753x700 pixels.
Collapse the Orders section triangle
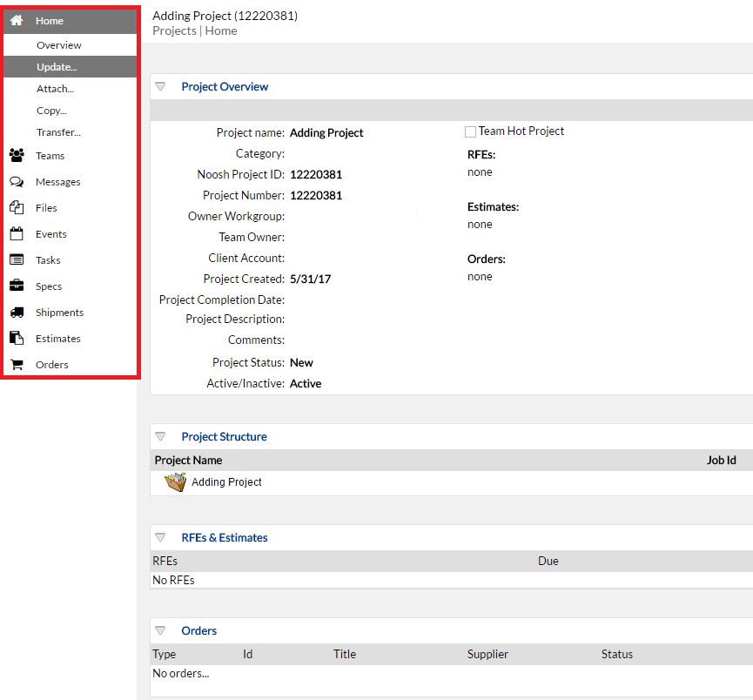click(160, 630)
